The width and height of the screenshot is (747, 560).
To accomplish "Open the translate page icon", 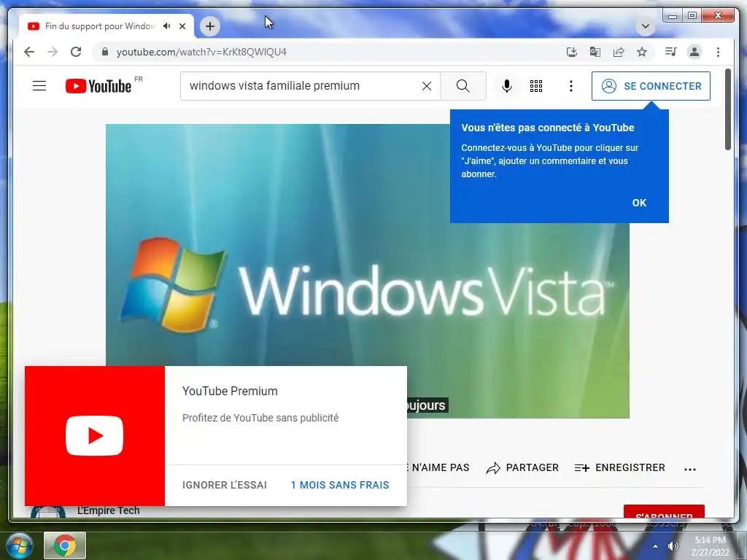I will click(x=595, y=52).
